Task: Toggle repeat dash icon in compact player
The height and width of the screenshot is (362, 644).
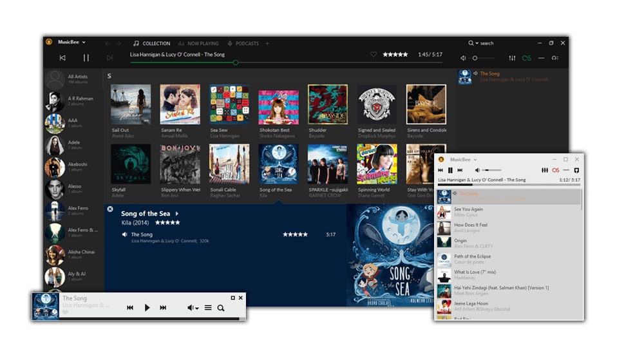Action: 566,170
